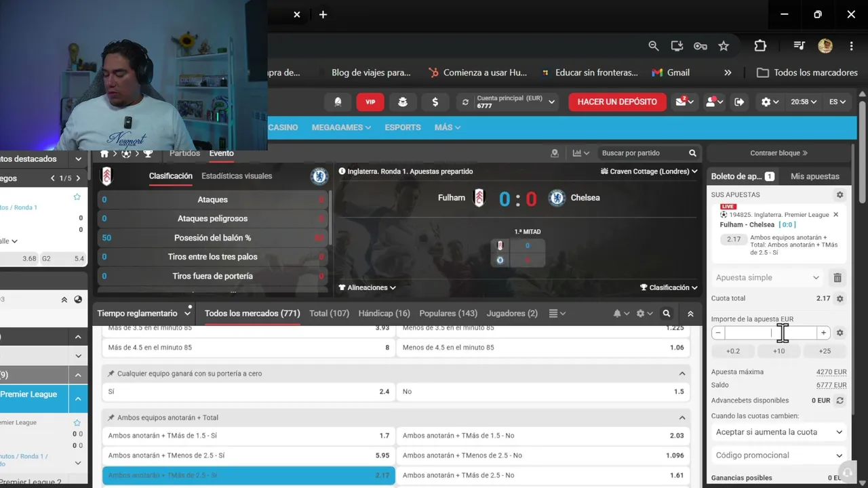Open stake amount settings gear

point(840,333)
